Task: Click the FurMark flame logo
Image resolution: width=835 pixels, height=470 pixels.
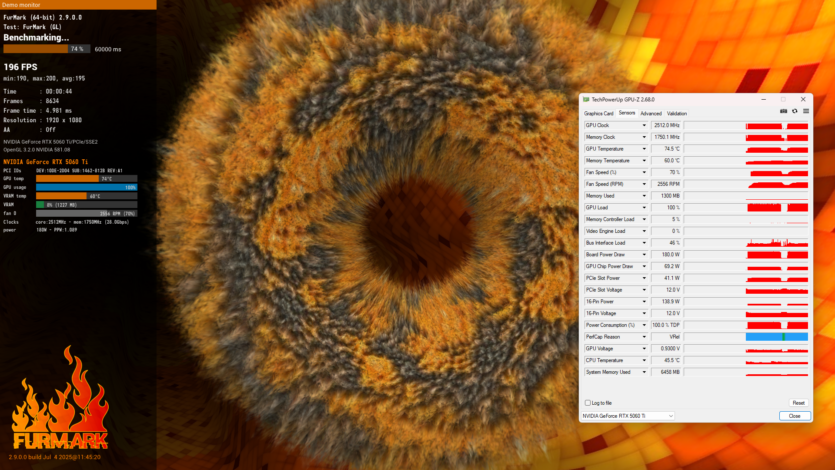Action: (60, 398)
